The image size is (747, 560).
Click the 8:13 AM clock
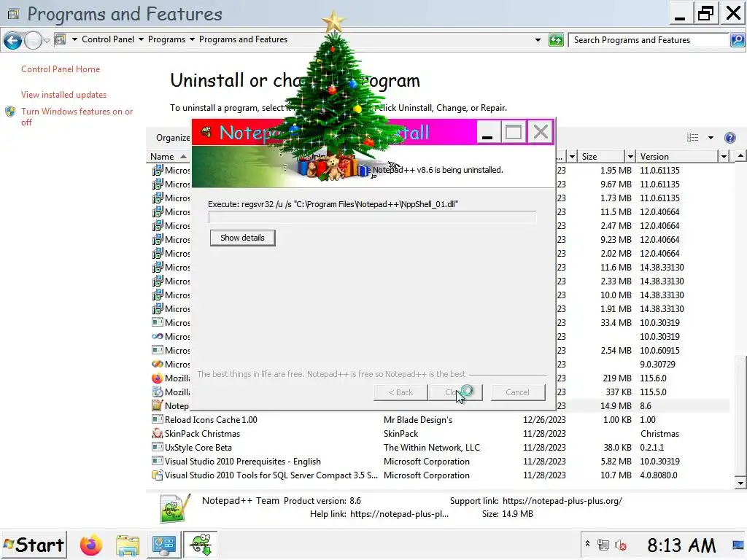(681, 545)
